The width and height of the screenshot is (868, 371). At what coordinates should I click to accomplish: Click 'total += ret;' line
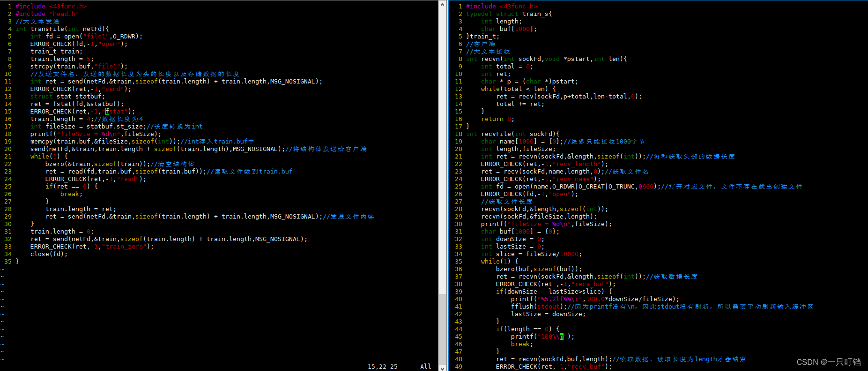coord(520,104)
